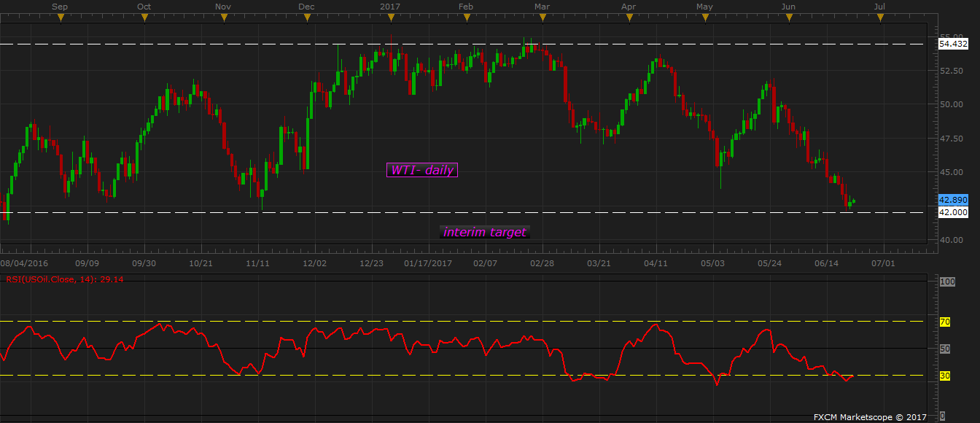
Task: Select the May triangle marker at the chart top
Action: tap(704, 18)
